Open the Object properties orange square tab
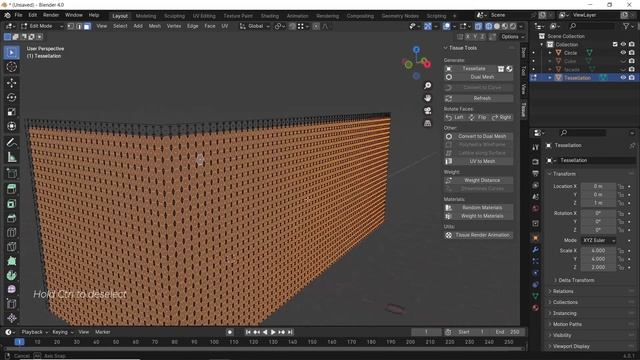 click(536, 238)
